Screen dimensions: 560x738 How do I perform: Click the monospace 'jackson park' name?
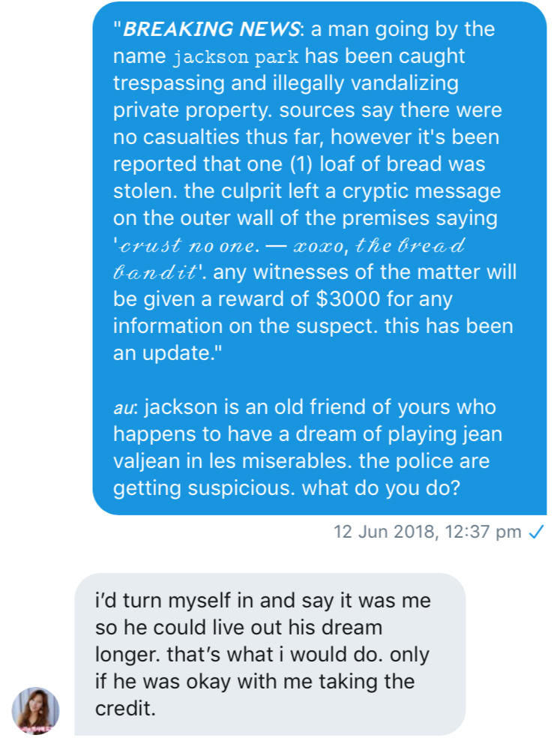pos(235,57)
